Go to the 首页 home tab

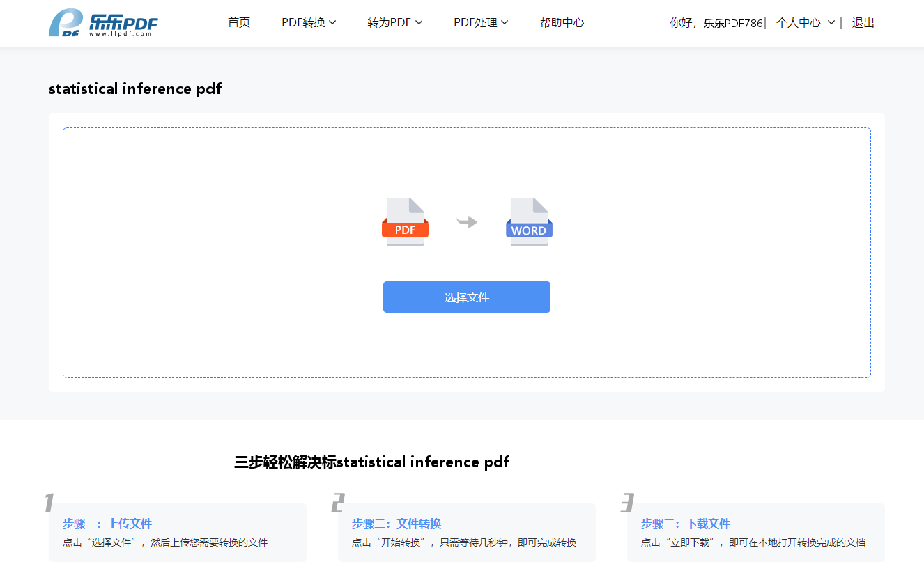point(239,23)
